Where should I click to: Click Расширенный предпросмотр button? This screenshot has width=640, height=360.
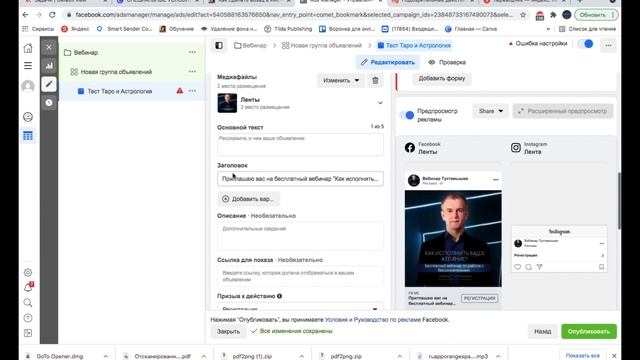point(563,111)
